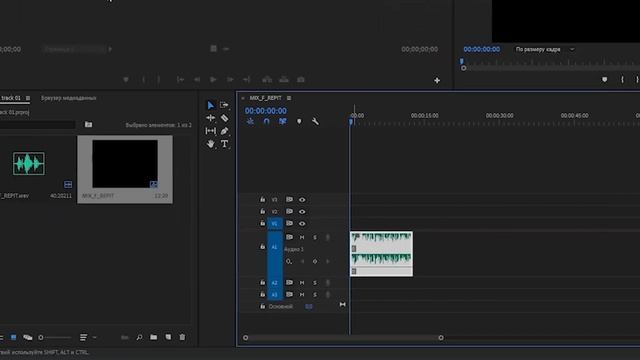Image resolution: width=640 pixels, height=360 pixels.
Task: Open the MIX_F_REPIT timeline panel menu
Action: [x=289, y=98]
